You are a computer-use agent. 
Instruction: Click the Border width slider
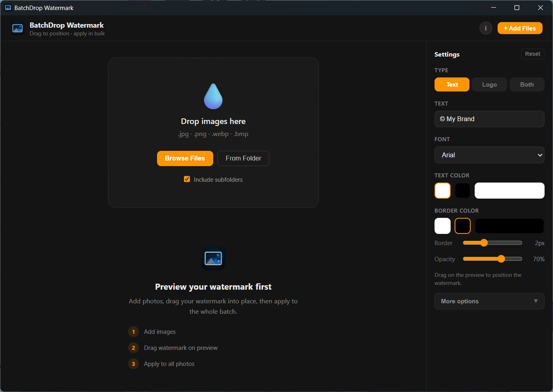tap(492, 243)
